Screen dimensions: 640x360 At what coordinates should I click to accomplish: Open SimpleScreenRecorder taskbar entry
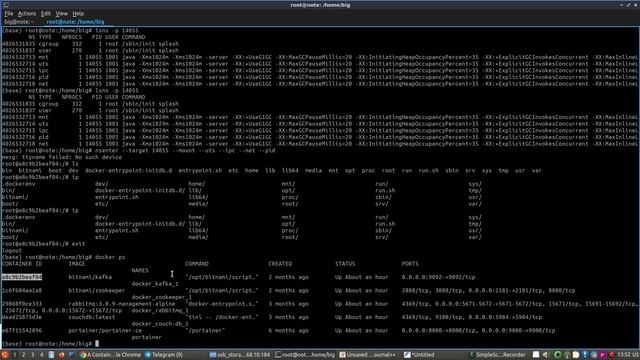(497, 355)
